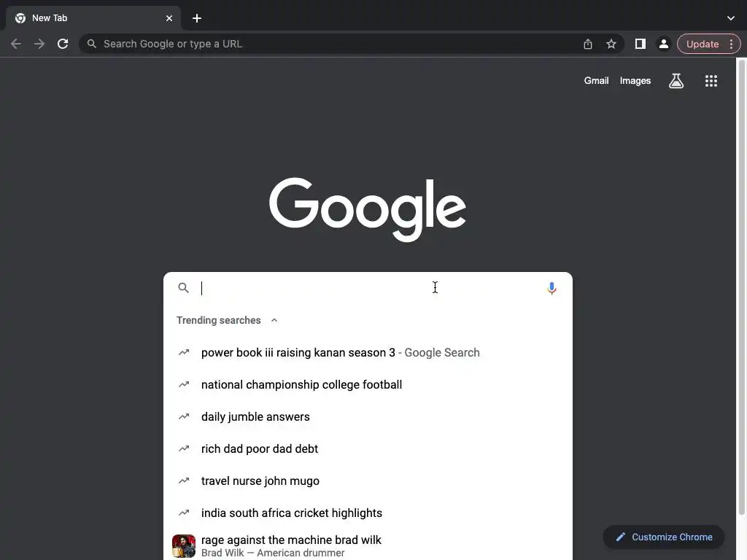Reload the current page
The image size is (747, 560).
pyautogui.click(x=63, y=44)
